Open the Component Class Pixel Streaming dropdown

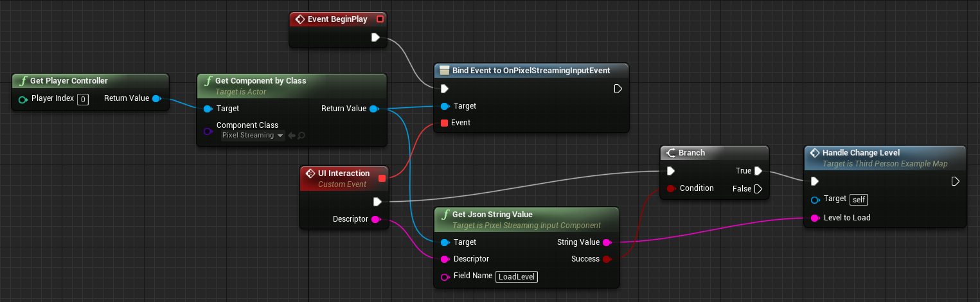coord(253,136)
